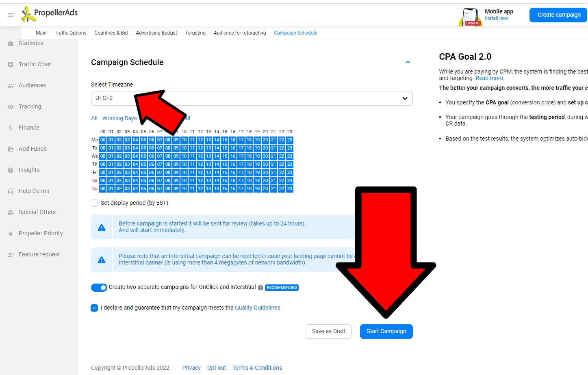Viewport: 588px width, 375px height.
Task: Click the Save as Draft button
Action: point(328,332)
